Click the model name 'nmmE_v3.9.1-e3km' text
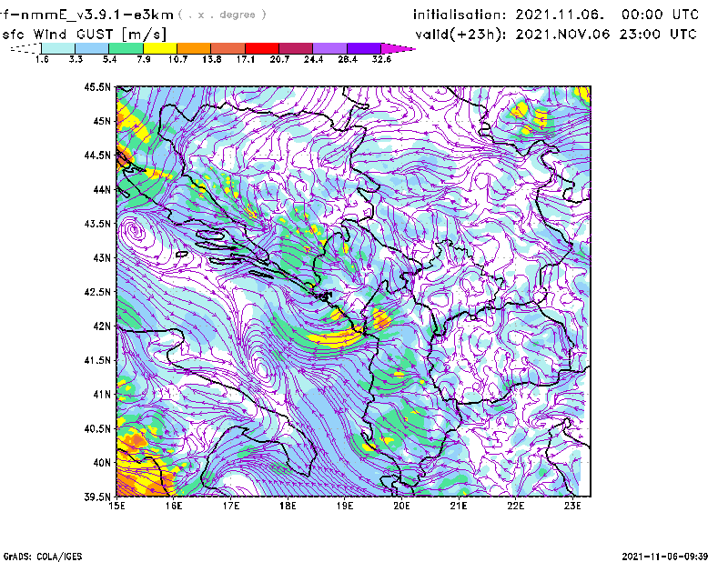 97,15
